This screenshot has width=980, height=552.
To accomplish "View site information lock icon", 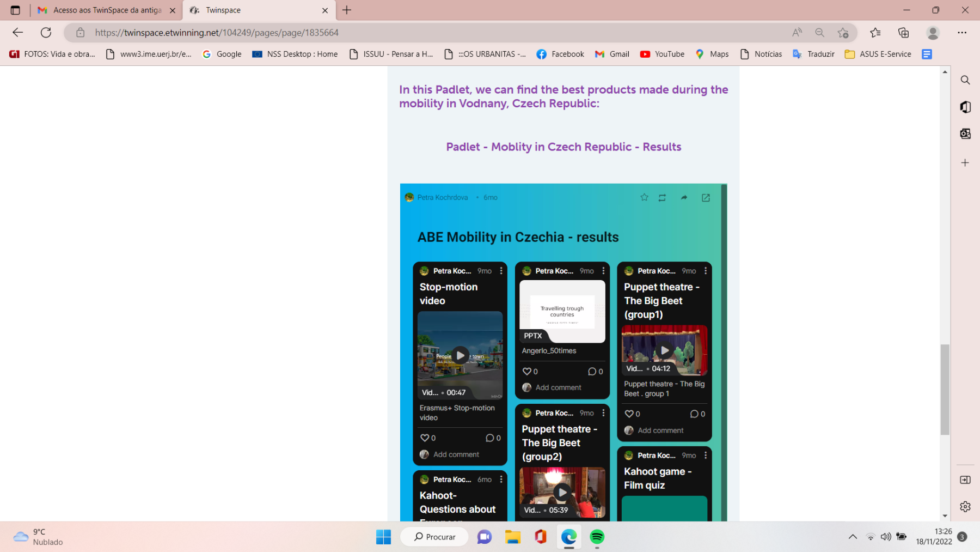I will click(81, 33).
